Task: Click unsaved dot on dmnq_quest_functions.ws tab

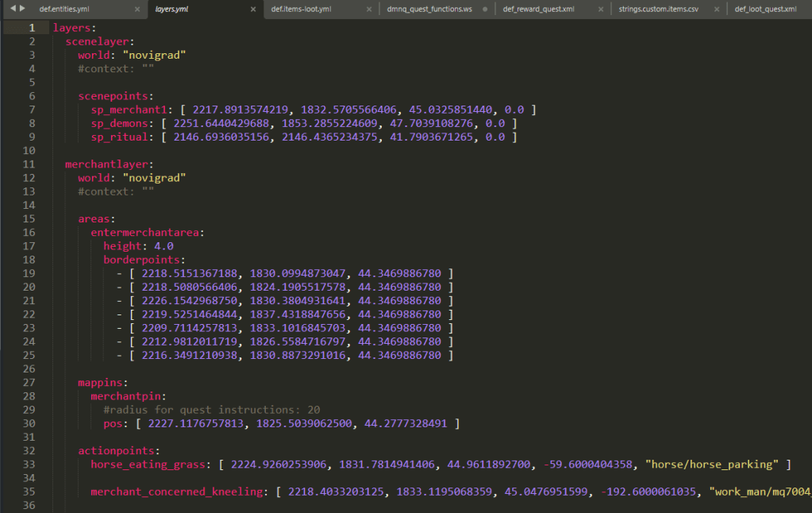Action: click(x=484, y=10)
